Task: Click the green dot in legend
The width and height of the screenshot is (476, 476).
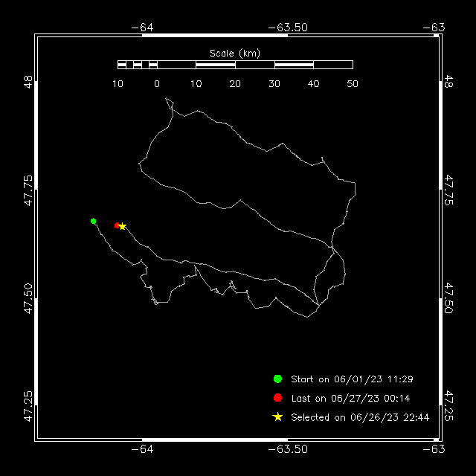Action: 277,379
